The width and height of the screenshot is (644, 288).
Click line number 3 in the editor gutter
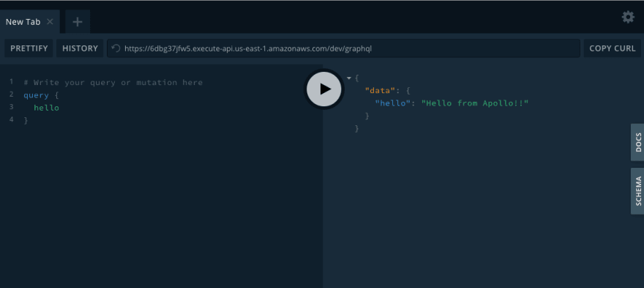tap(12, 107)
